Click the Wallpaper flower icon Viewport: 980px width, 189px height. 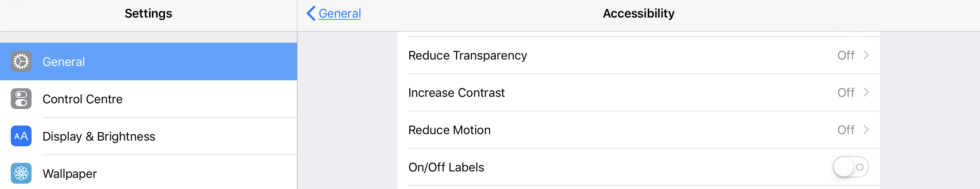[21, 173]
